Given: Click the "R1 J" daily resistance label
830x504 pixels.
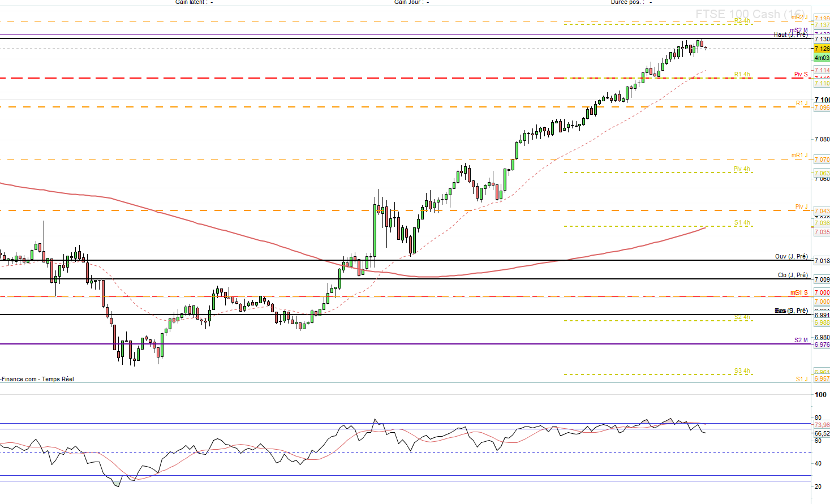Looking at the screenshot, I should [x=802, y=103].
